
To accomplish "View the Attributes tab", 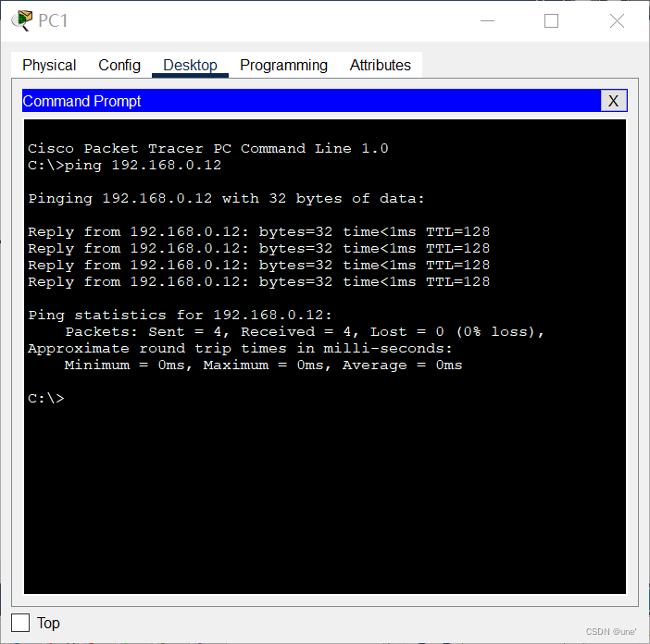I will [381, 65].
